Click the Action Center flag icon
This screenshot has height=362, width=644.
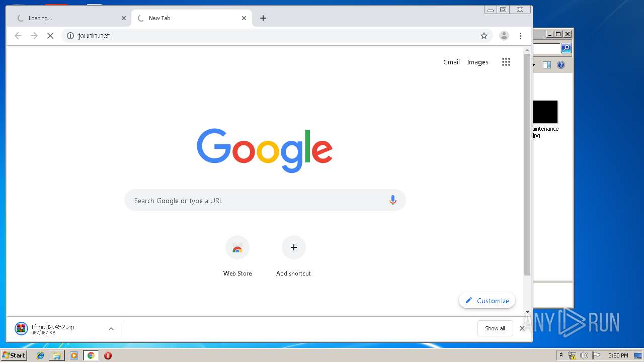point(596,355)
